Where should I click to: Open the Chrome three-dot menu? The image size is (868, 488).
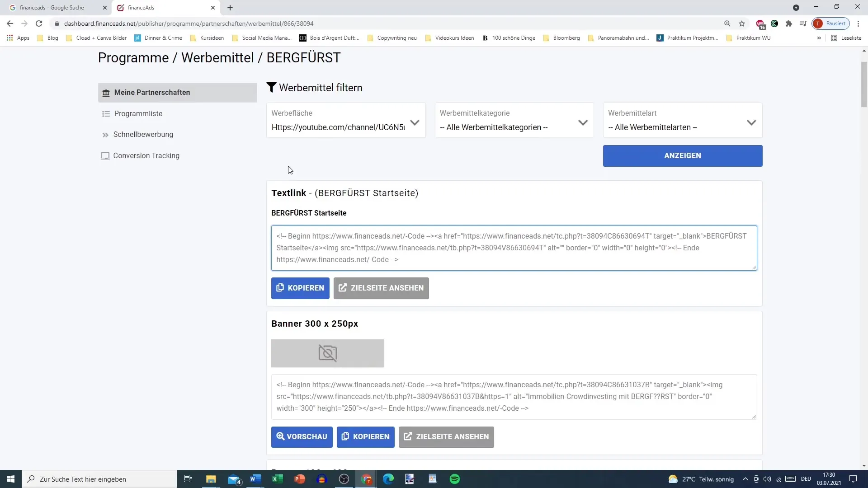click(x=858, y=23)
